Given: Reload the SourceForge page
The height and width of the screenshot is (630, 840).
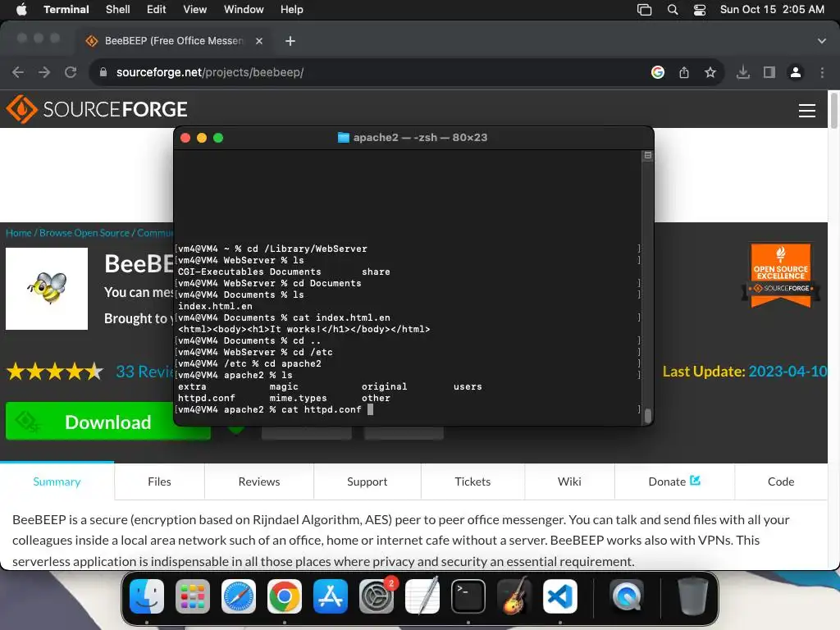Looking at the screenshot, I should click(71, 72).
